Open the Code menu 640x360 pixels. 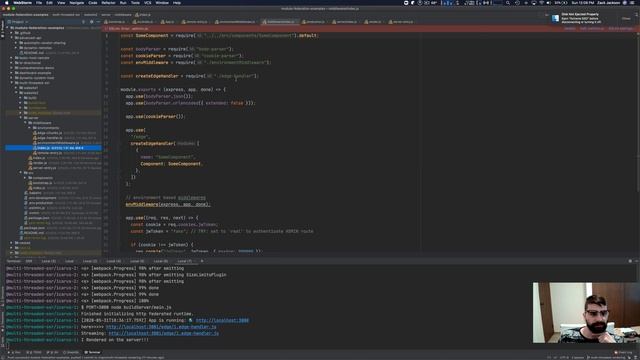point(93,2)
